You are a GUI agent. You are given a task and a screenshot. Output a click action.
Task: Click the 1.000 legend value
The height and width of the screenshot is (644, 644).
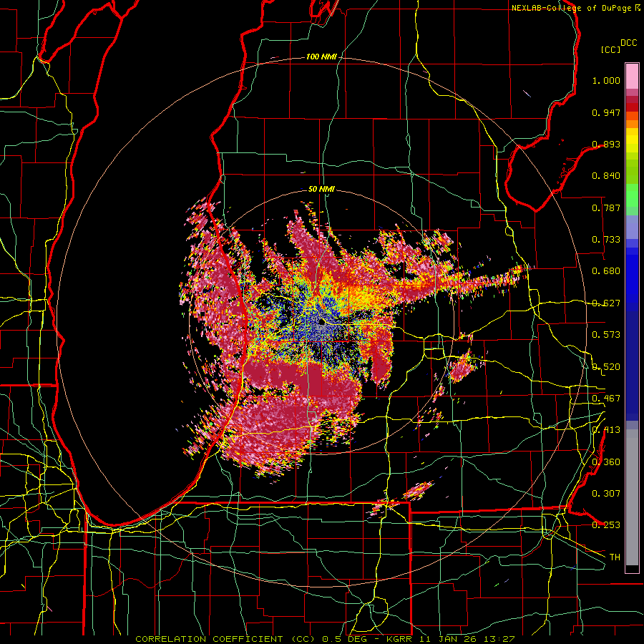coord(606,80)
